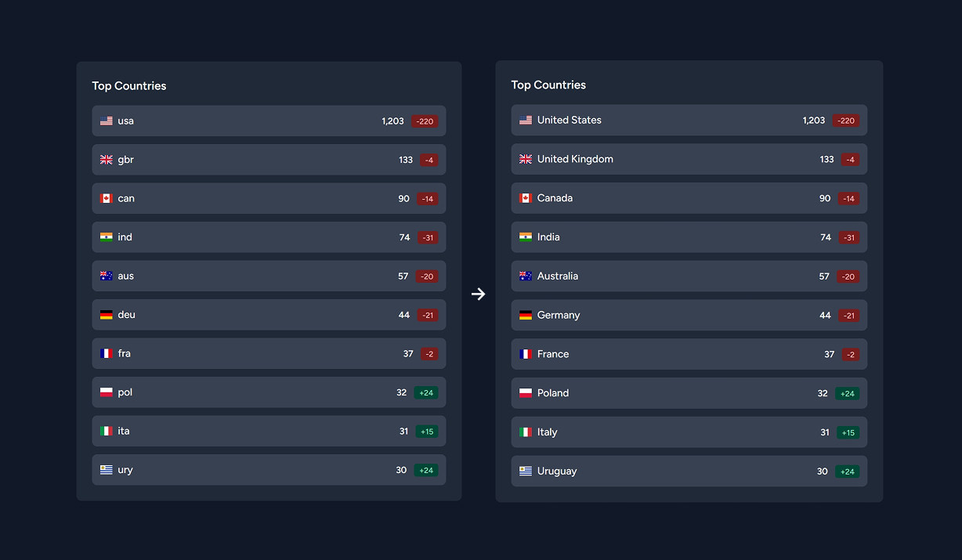
Task: Select the Canada flag icon
Action: tap(525, 197)
